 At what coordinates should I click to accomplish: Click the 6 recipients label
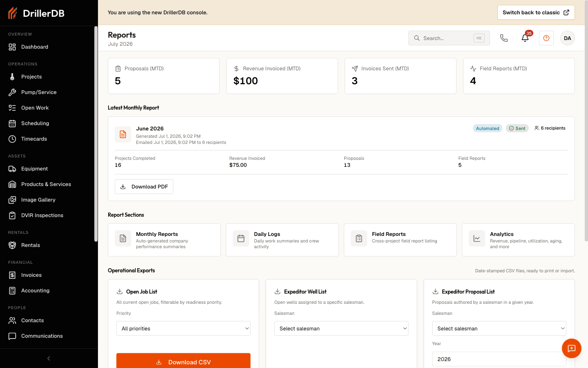[550, 128]
